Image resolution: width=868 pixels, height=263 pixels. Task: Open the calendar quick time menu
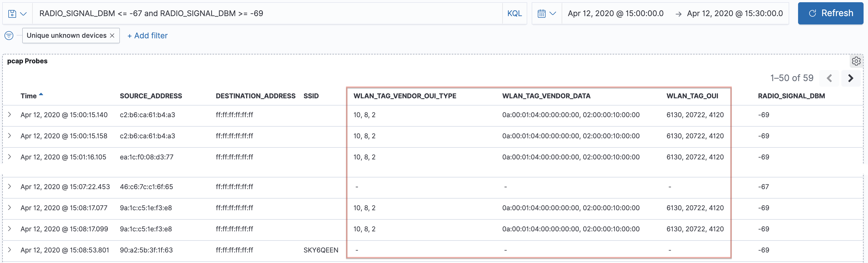tap(547, 14)
